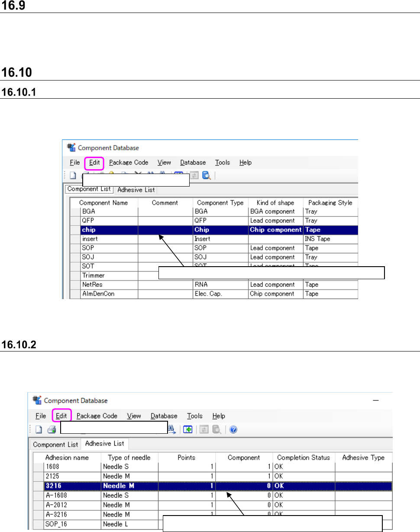Open Edit menu in the upper window
Viewport: 420px width, 532px height.
pos(95,163)
